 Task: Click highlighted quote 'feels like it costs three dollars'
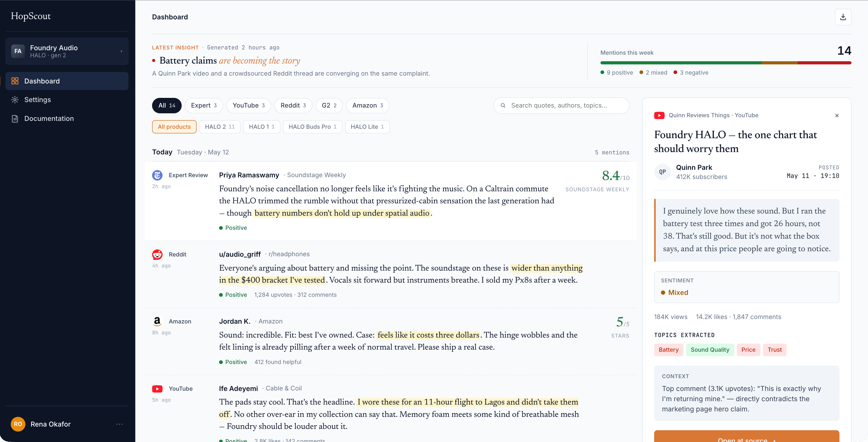[x=428, y=335]
